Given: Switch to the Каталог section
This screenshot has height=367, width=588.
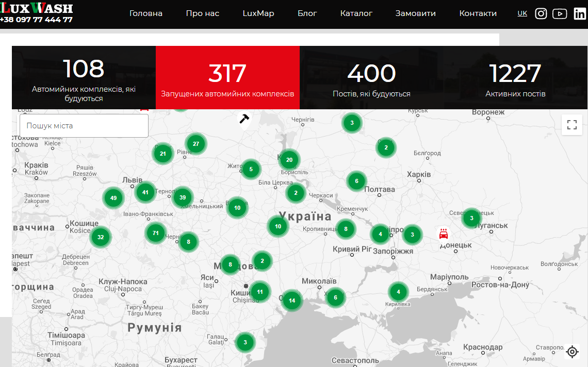Looking at the screenshot, I should pyautogui.click(x=356, y=13).
